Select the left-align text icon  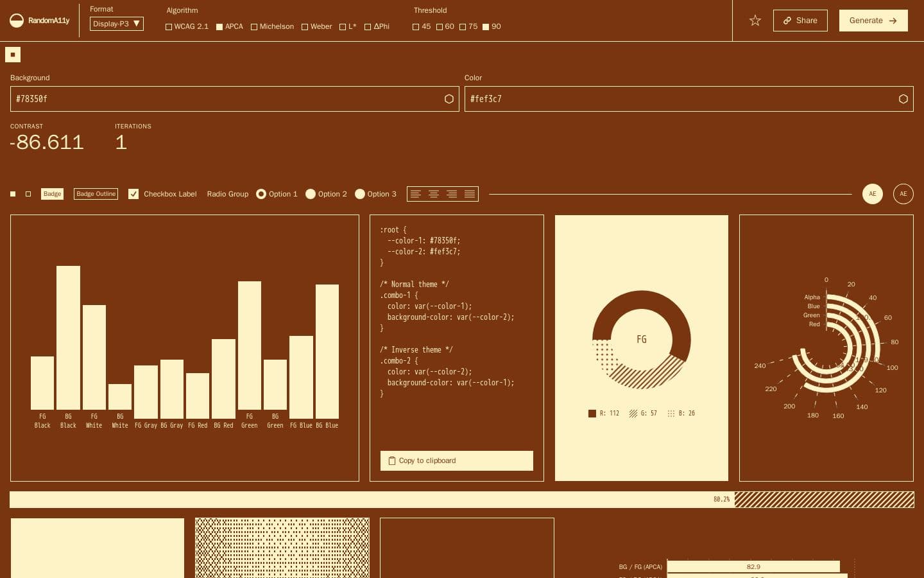[416, 194]
